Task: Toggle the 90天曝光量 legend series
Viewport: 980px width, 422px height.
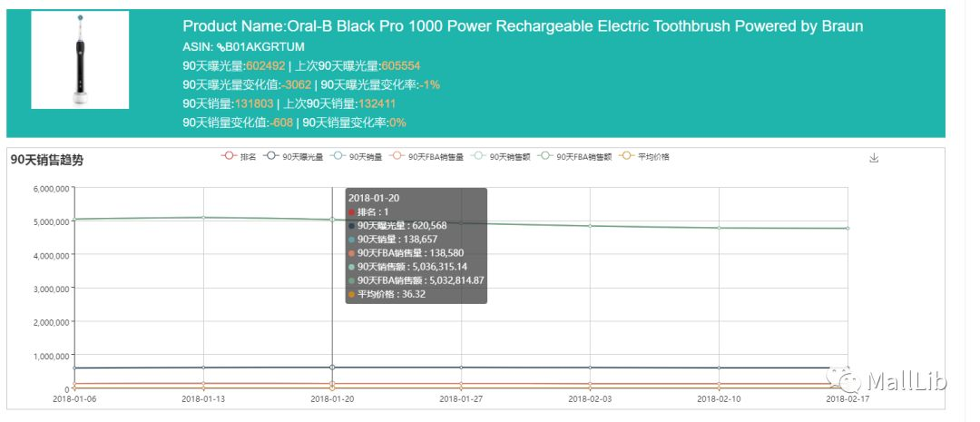Action: click(293, 157)
